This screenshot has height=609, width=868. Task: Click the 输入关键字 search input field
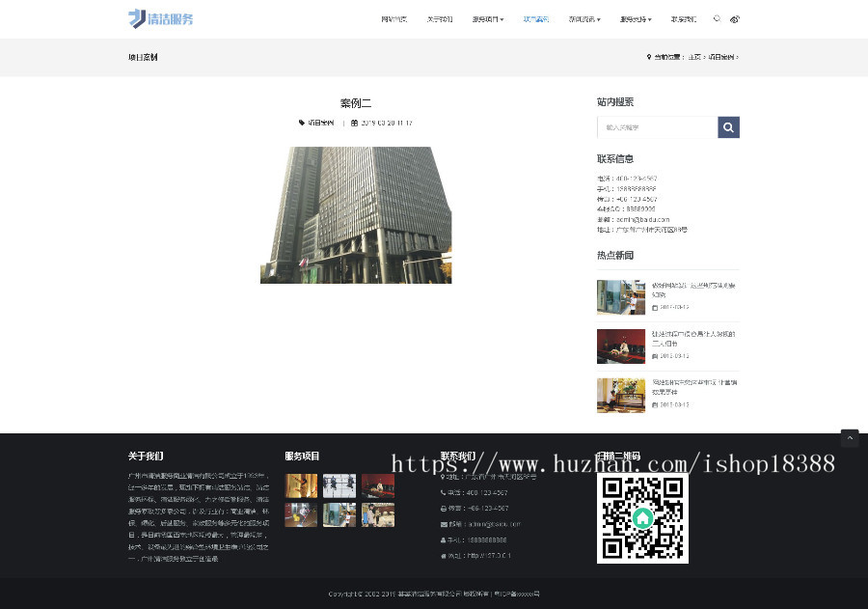coord(656,126)
